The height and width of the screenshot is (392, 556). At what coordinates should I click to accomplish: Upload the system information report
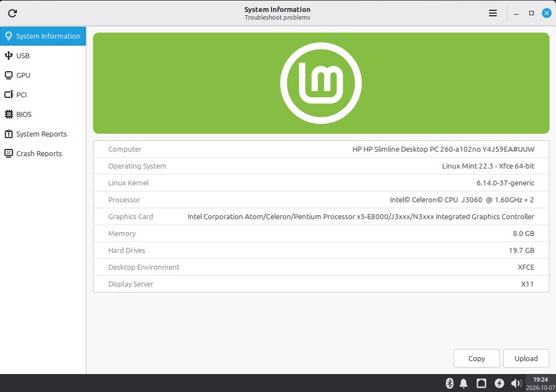526,358
